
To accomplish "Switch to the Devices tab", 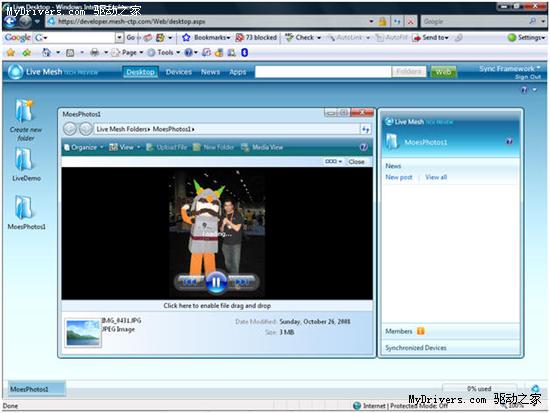I will tap(179, 72).
